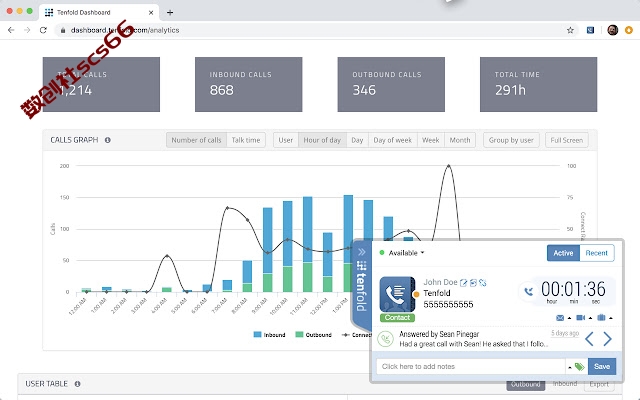Switch the widget to the Recent tab
The height and width of the screenshot is (400, 640).
[x=596, y=253]
